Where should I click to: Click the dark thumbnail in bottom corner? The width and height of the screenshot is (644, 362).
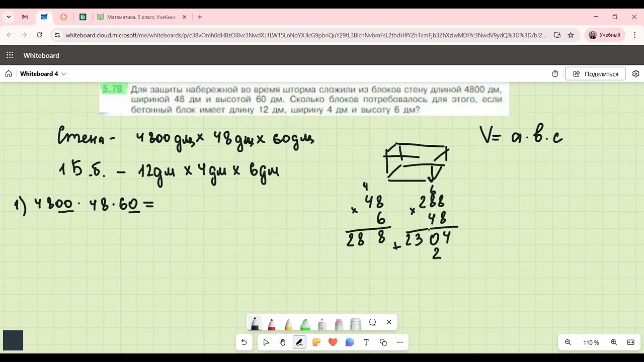click(x=13, y=340)
